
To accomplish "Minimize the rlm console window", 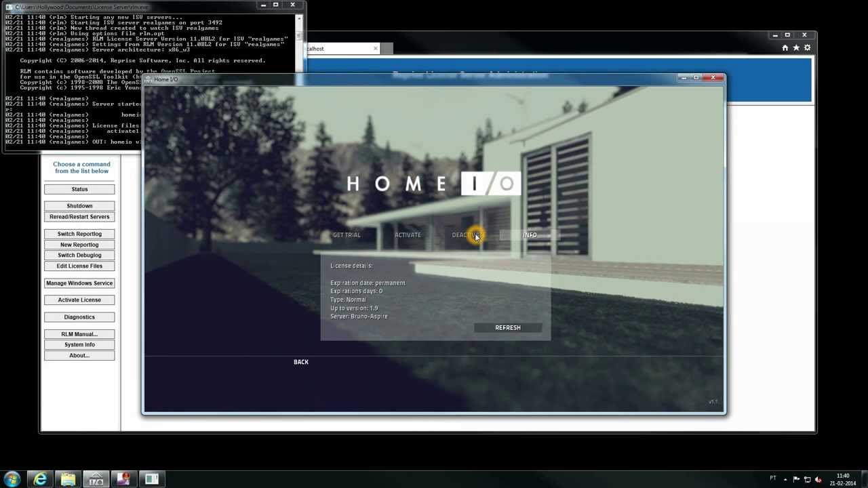I will (x=263, y=5).
